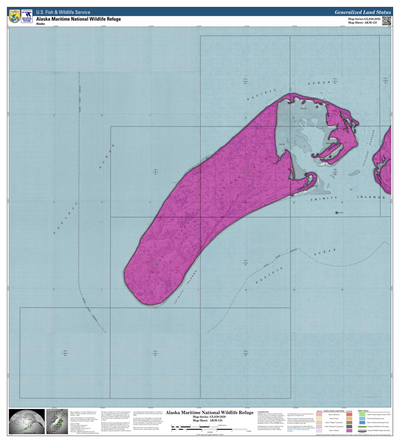Click the QR code in the header
400x443 pixels.
coord(387,21)
